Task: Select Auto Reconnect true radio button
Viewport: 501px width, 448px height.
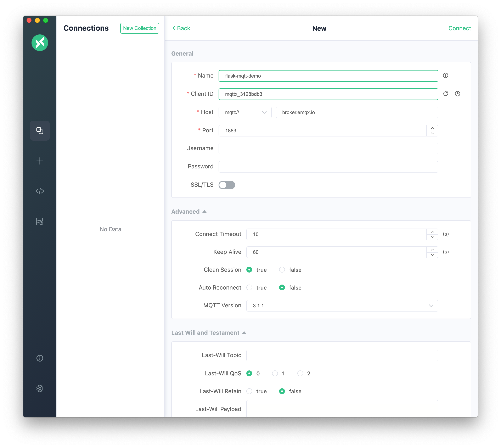Action: [x=250, y=287]
